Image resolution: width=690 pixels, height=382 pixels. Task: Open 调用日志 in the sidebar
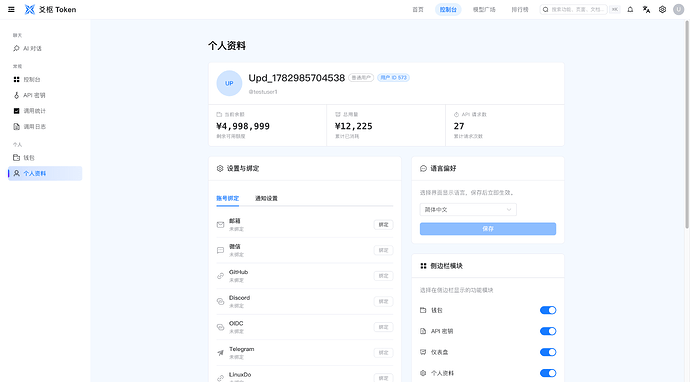click(45, 127)
